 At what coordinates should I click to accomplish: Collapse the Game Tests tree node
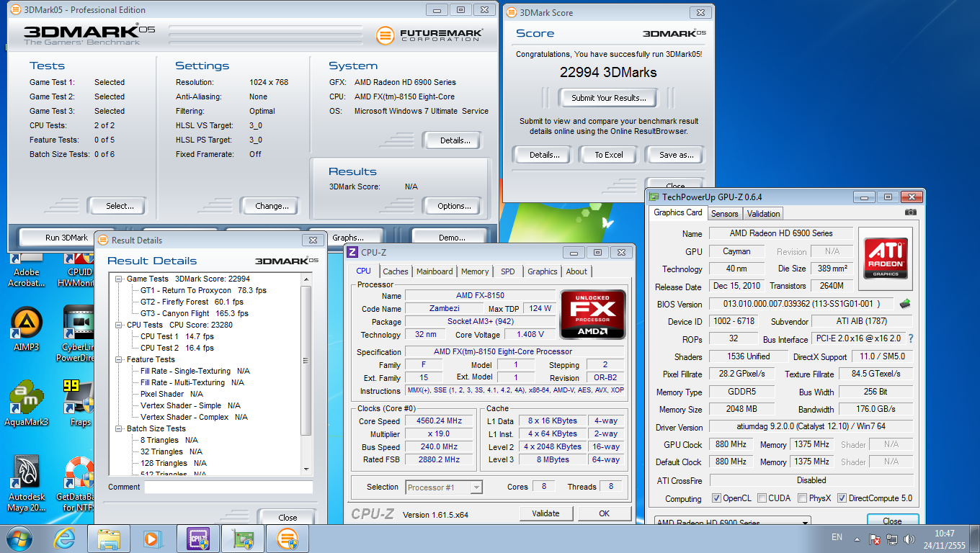(119, 279)
